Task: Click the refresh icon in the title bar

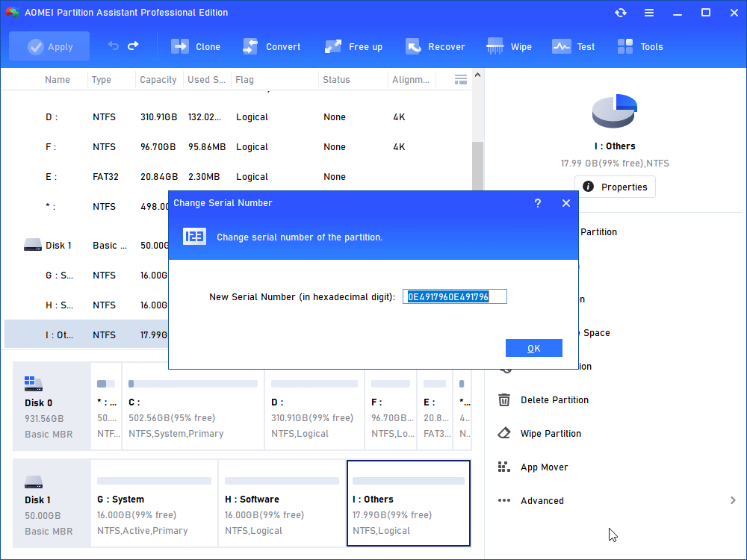Action: point(620,13)
